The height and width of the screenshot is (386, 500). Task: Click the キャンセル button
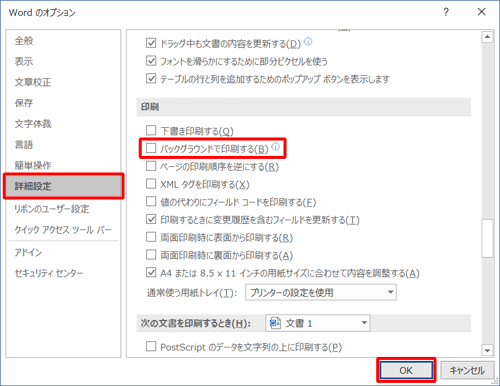pos(467,370)
